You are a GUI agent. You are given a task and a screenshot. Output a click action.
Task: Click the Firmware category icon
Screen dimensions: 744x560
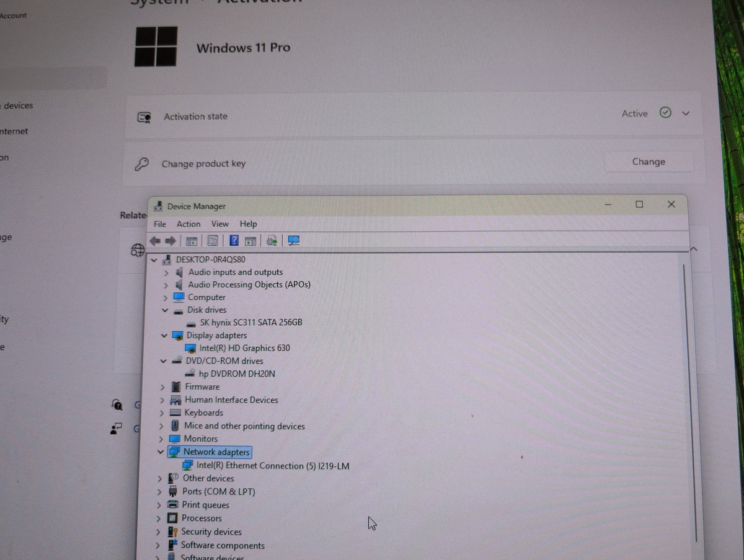[x=177, y=387]
